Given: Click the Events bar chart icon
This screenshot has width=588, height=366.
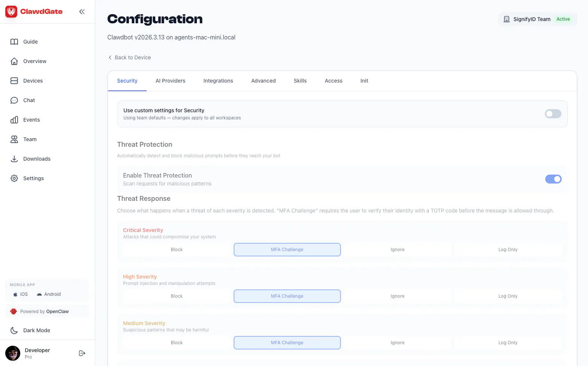Looking at the screenshot, I should (x=14, y=120).
